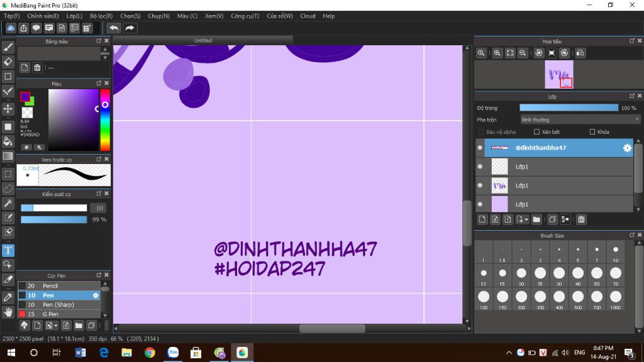
Task: Click the cloud save toolbar icon
Action: point(11,28)
